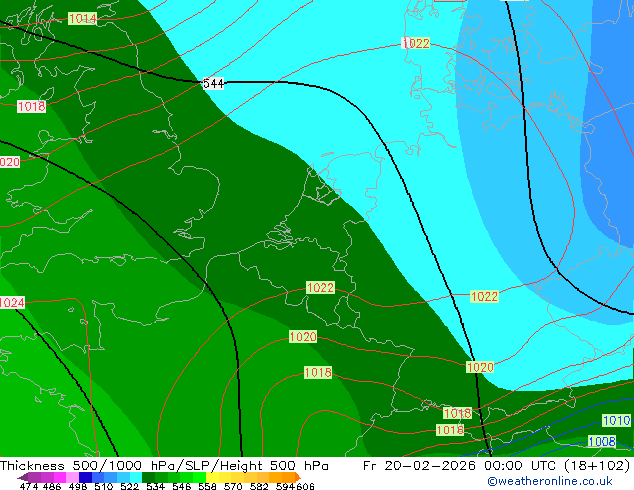Click the 510 legend value
The image size is (634, 490).
(104, 486)
